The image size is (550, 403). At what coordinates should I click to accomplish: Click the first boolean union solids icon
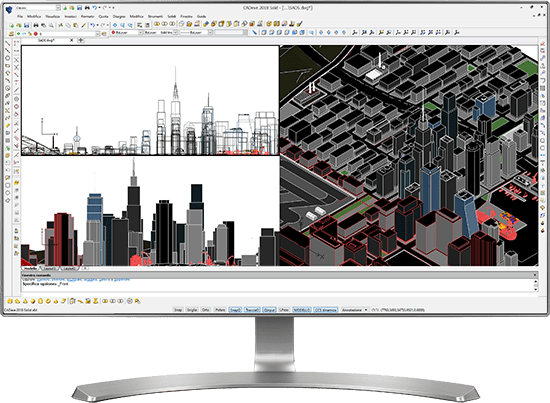(157, 24)
